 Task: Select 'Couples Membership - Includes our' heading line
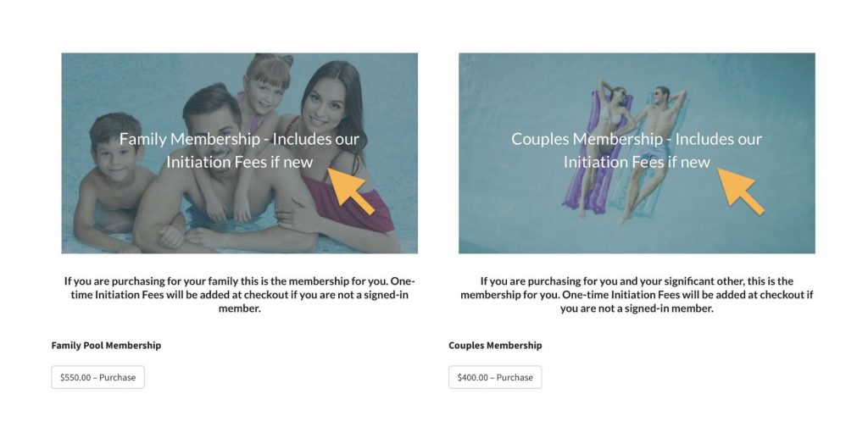click(x=637, y=139)
